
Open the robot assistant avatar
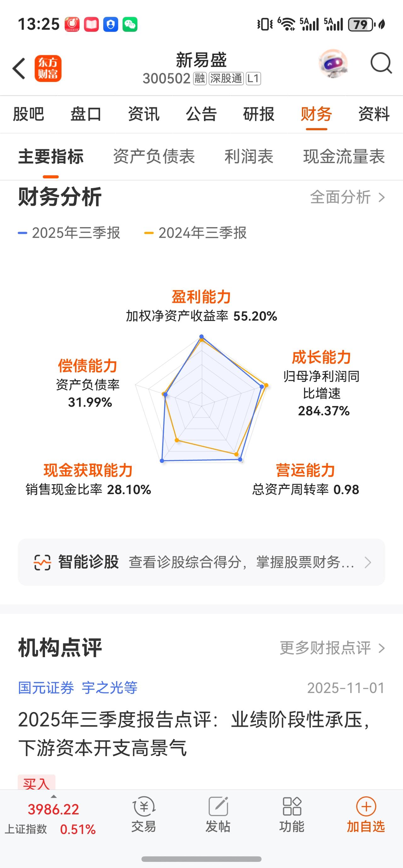click(333, 64)
